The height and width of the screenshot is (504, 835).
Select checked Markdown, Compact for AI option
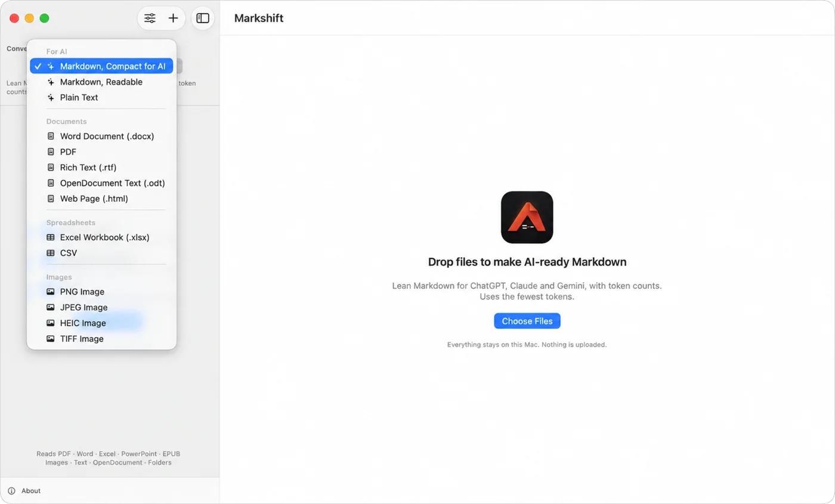point(101,66)
